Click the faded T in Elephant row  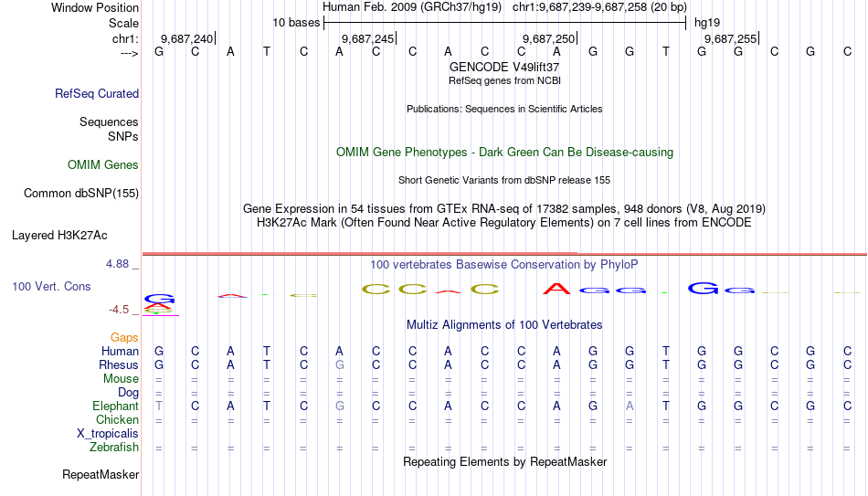(x=159, y=406)
